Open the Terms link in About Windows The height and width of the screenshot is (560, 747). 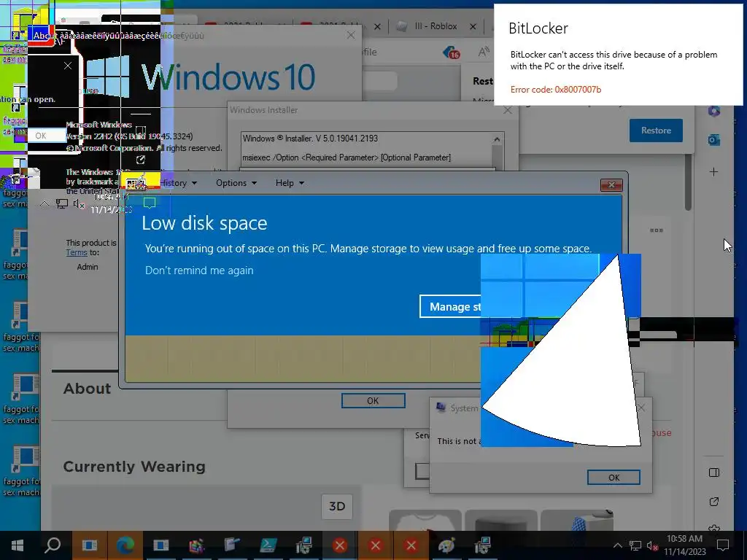pos(77,252)
